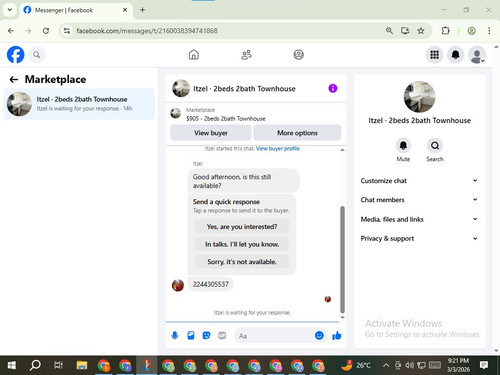The width and height of the screenshot is (500, 375).
Task: Open the Notifications bell in Facebook header
Action: (x=456, y=55)
